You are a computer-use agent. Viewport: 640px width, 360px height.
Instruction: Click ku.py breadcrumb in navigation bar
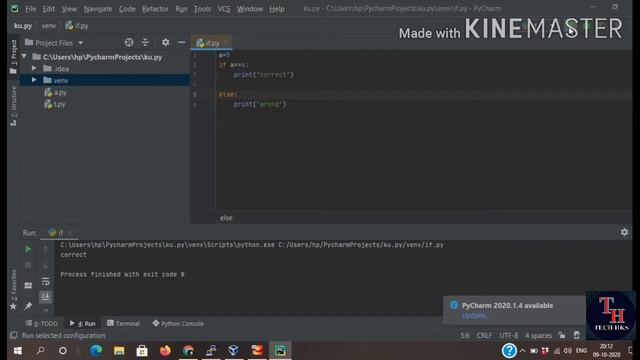click(23, 26)
